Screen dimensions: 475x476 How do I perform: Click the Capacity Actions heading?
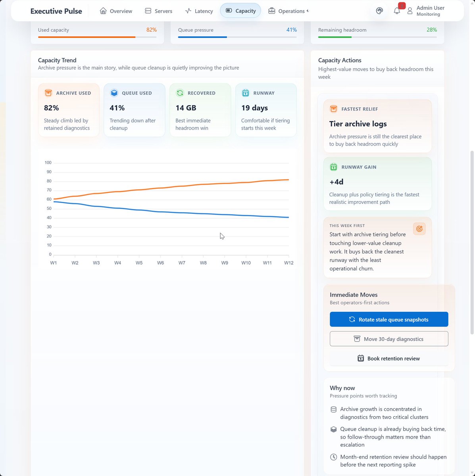pyautogui.click(x=340, y=60)
